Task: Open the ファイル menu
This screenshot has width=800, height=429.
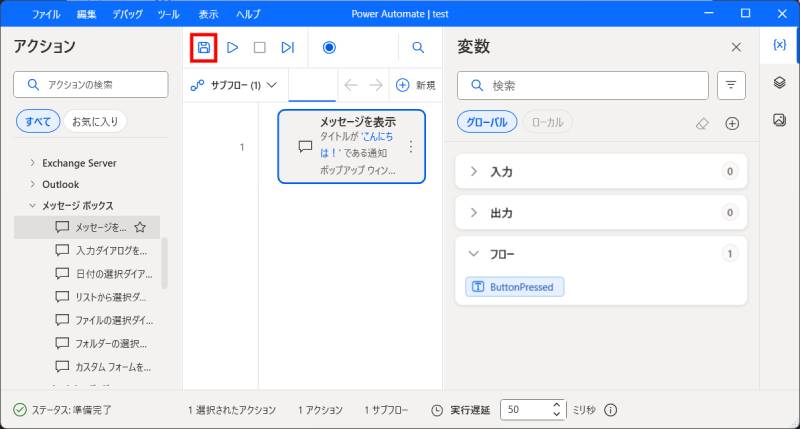Action: [46, 14]
